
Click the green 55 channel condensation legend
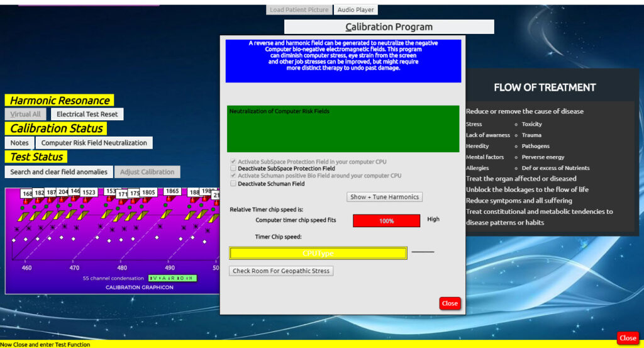pos(172,278)
